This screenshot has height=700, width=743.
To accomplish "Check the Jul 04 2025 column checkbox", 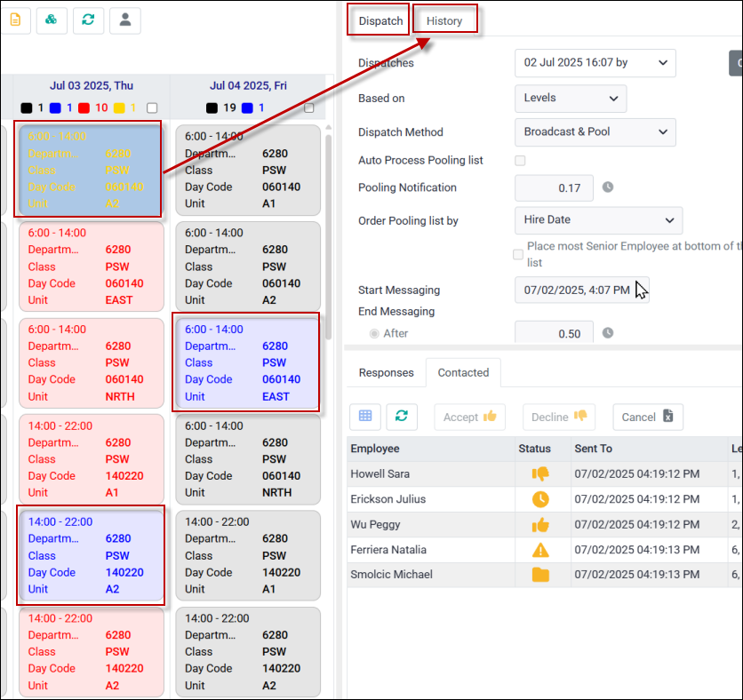I will point(309,108).
